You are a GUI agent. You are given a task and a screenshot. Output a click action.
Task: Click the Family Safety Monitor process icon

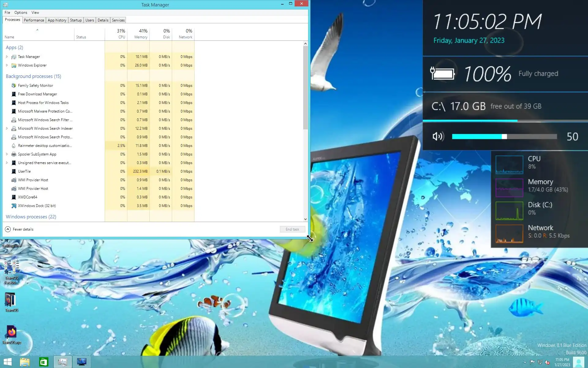13,86
